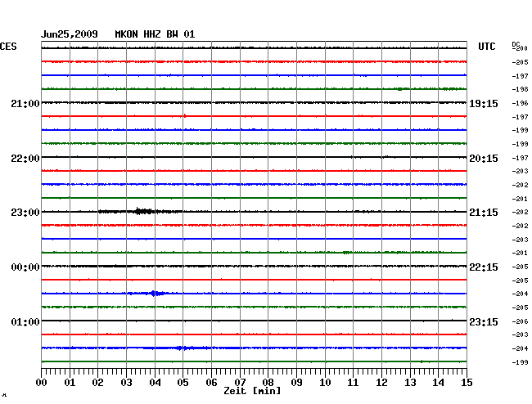
Task: Click the 11 minute axis tick label
Action: point(353,382)
